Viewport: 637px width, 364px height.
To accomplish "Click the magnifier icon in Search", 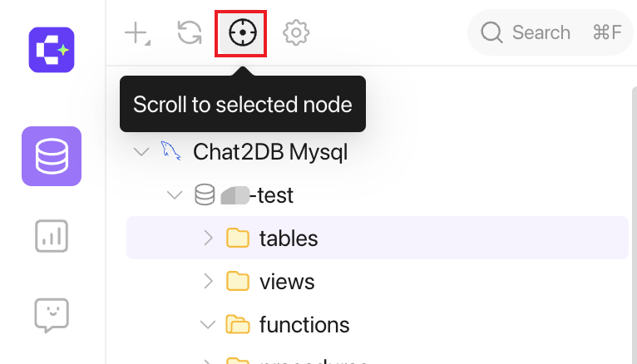I will tap(492, 32).
